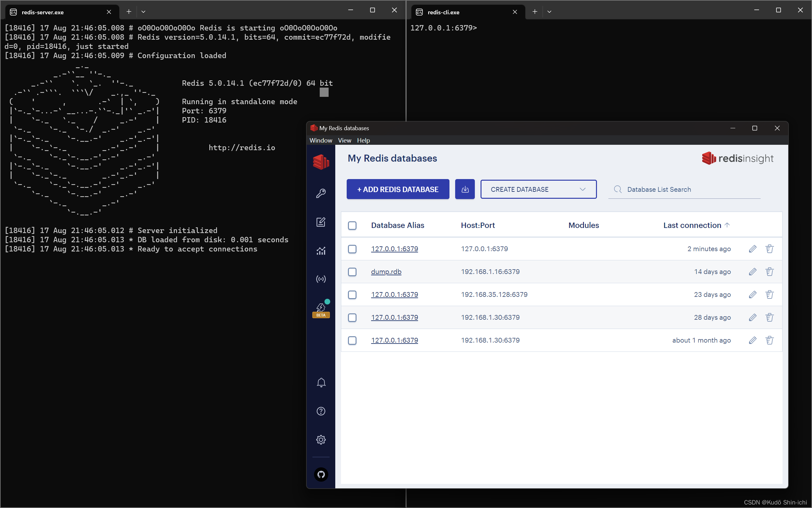Edit the database connected about 1 month ago
The height and width of the screenshot is (508, 812).
pos(753,340)
